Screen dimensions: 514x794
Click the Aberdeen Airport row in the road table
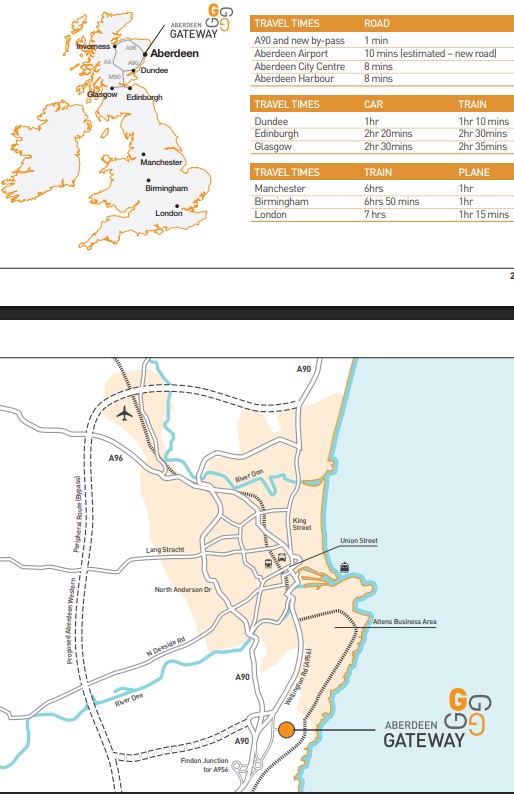[x=382, y=54]
